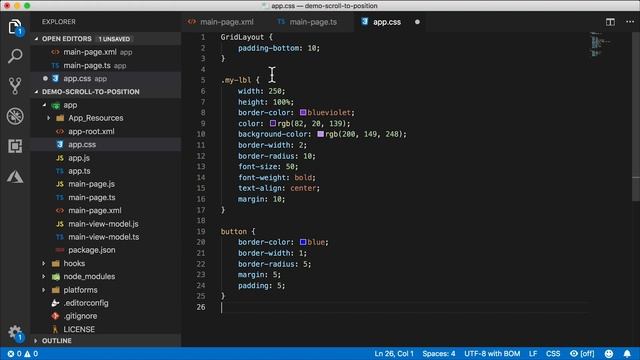Image resolution: width=640 pixels, height=360 pixels.
Task: Open main-page.ts from Open Editors
Action: click(106, 65)
